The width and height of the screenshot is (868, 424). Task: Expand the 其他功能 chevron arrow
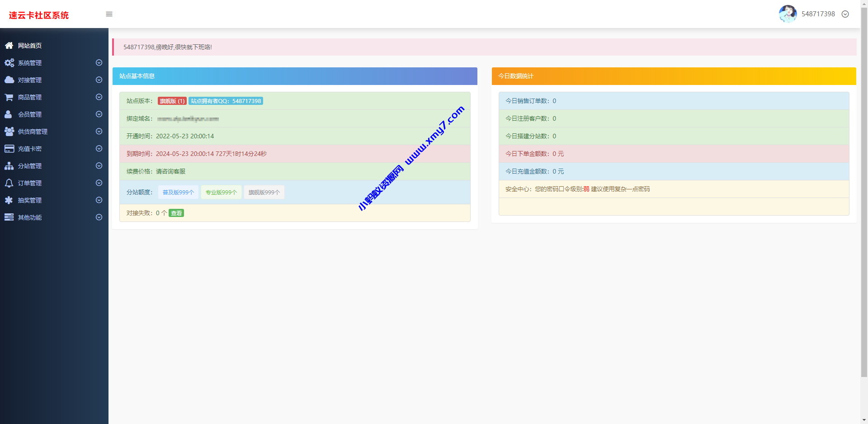click(x=99, y=217)
